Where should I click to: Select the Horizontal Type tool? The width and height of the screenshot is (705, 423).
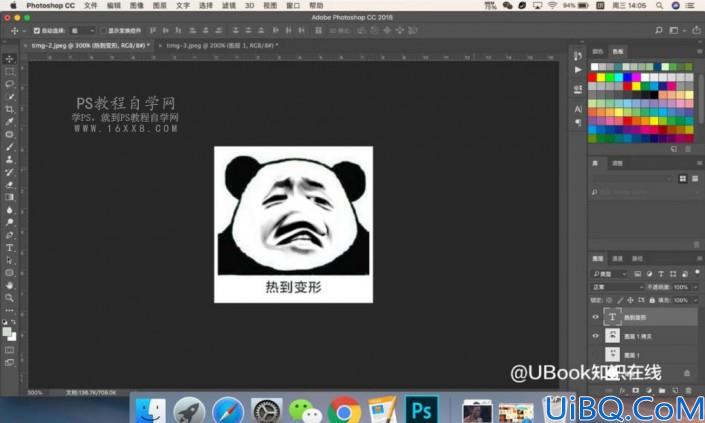pos(9,248)
